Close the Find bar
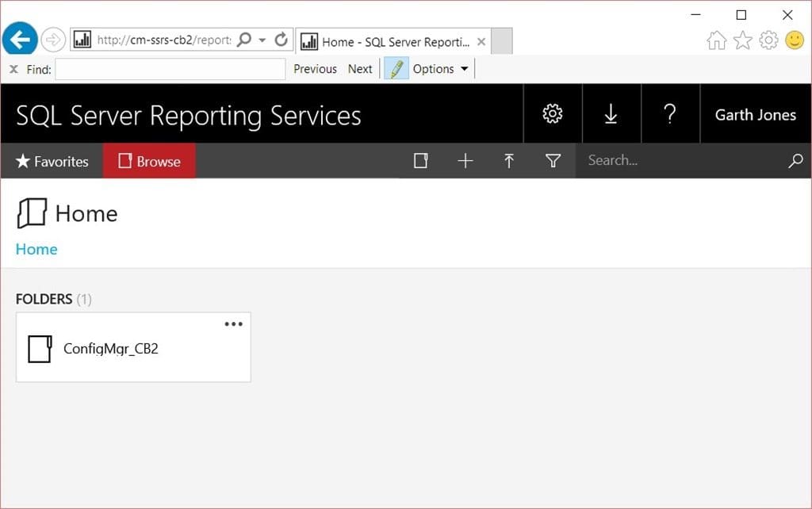Image resolution: width=812 pixels, height=509 pixels. pos(14,69)
